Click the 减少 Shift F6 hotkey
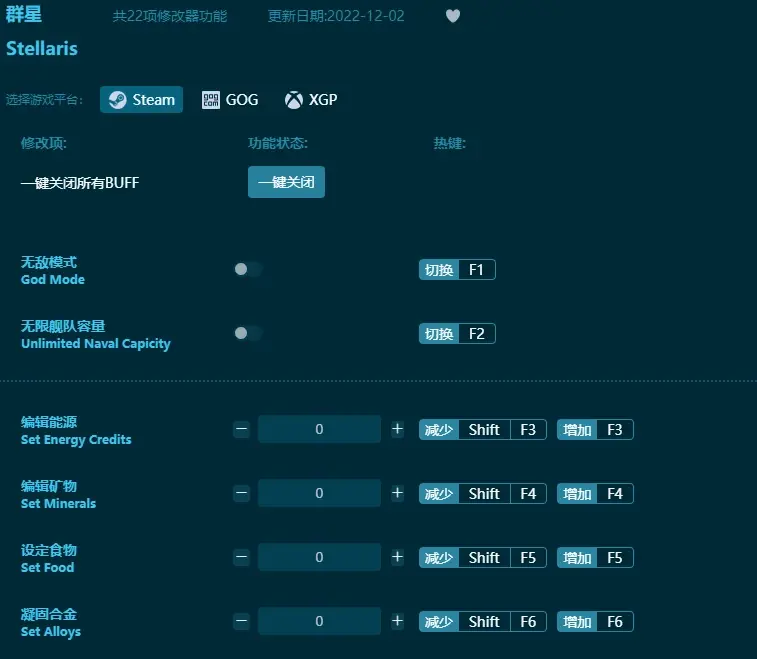This screenshot has width=757, height=659. [x=483, y=622]
